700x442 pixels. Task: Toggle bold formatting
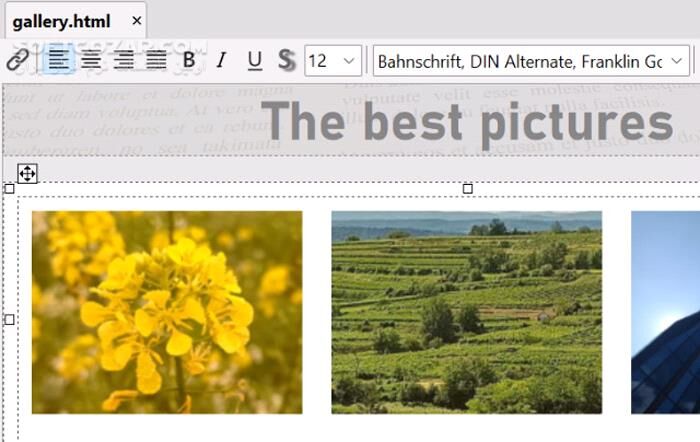[189, 61]
